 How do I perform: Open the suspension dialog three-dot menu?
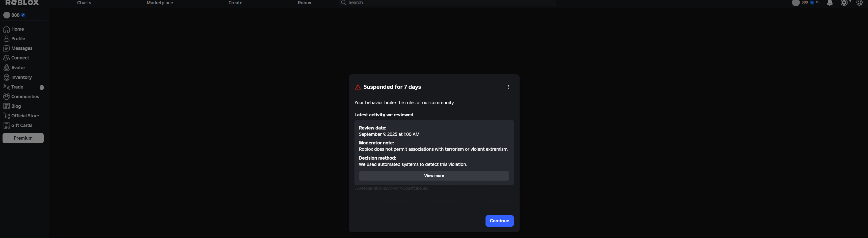(508, 87)
